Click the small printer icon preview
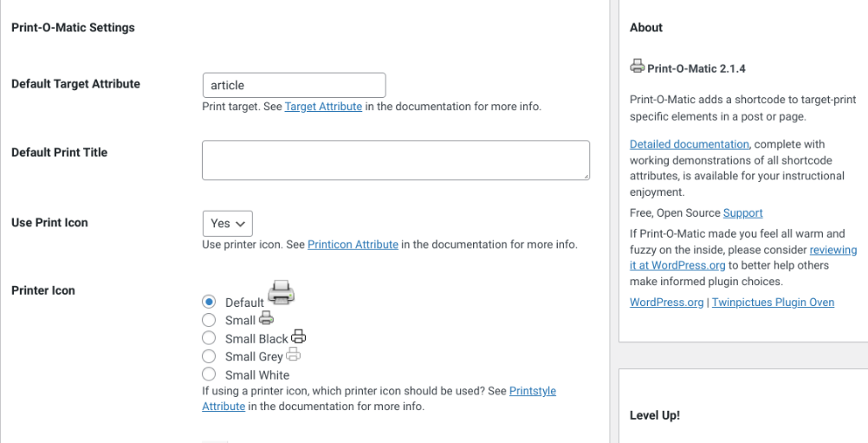 tap(266, 318)
